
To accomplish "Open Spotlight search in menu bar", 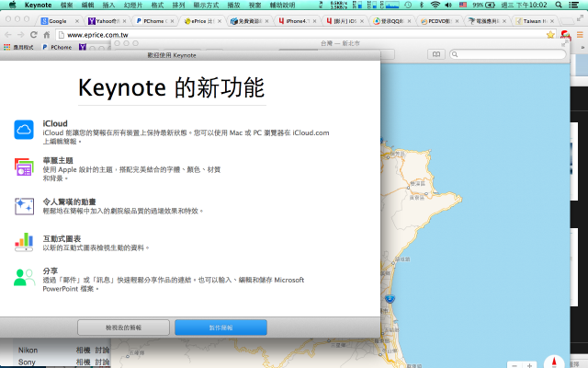I will tap(559, 5).
